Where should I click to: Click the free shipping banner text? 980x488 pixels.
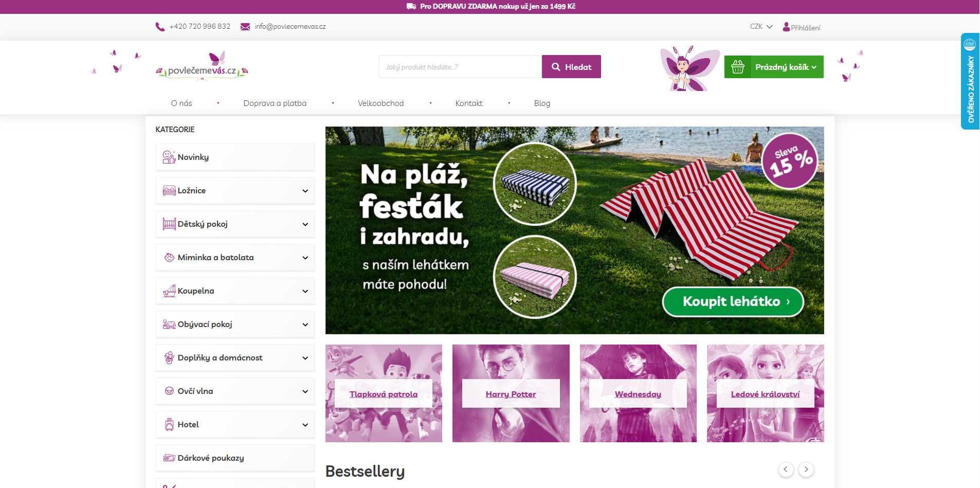(x=498, y=7)
